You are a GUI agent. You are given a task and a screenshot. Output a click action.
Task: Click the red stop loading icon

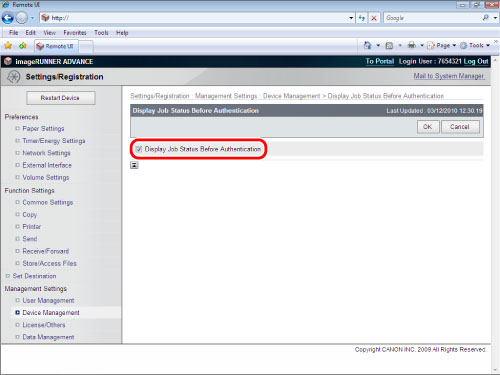point(374,18)
